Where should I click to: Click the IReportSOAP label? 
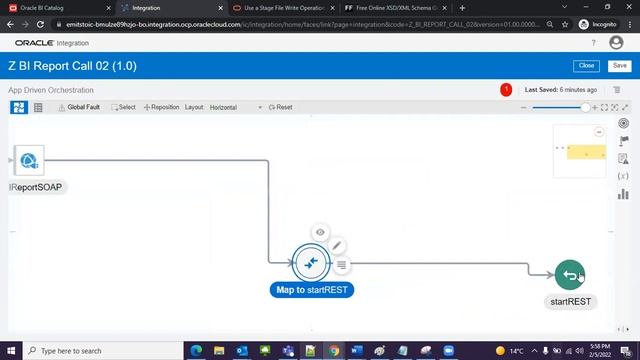click(x=36, y=187)
